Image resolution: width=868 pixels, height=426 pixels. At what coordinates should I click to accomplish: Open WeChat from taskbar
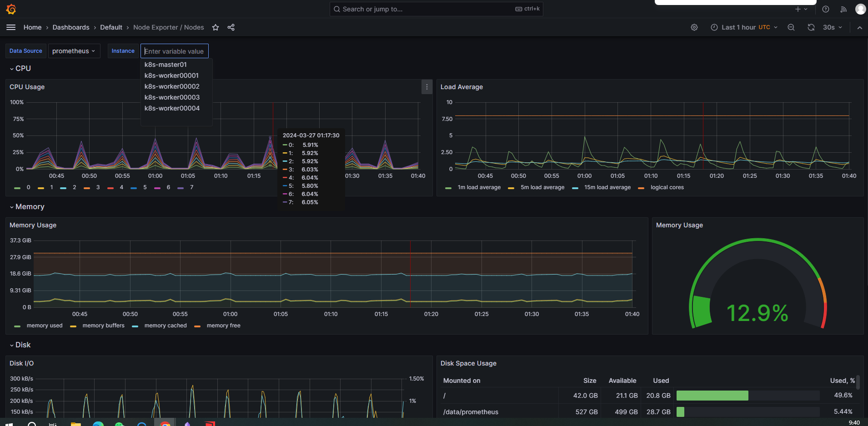[120, 424]
